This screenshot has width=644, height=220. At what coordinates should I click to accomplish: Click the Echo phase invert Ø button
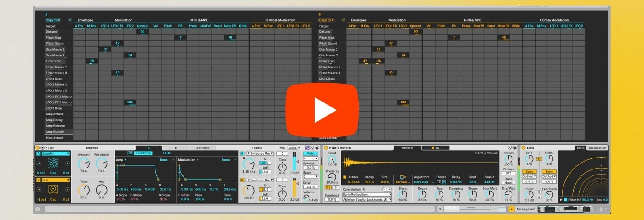click(539, 197)
